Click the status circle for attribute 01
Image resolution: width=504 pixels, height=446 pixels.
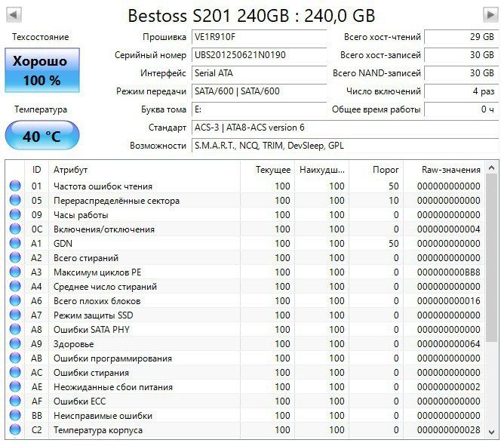15,186
